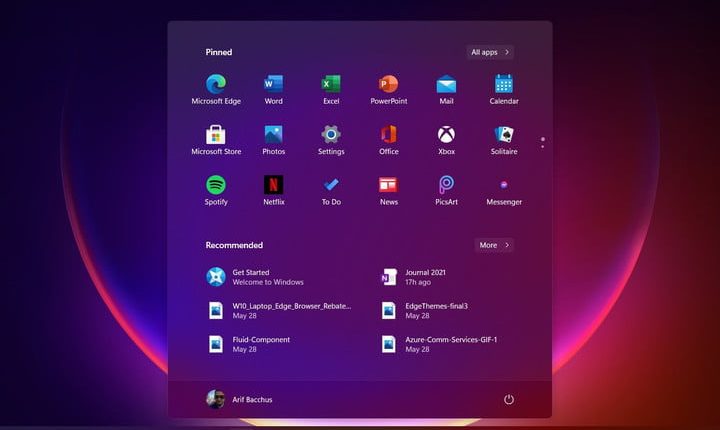Go to next pinned apps page dot
This screenshot has width=720, height=430.
[x=543, y=147]
